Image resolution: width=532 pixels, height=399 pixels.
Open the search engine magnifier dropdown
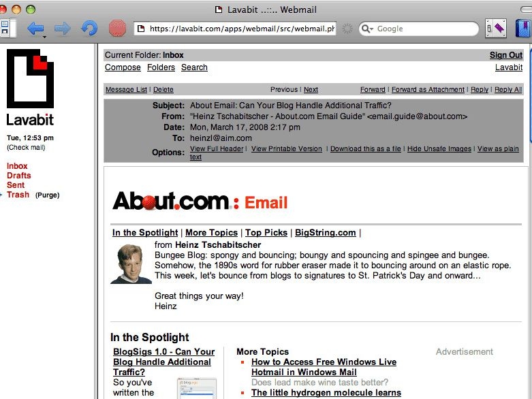(367, 29)
